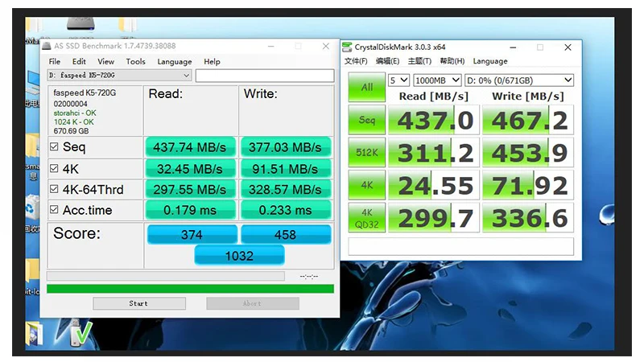The width and height of the screenshot is (644, 362).
Task: Uncheck the Seq test checkbox
Action: (54, 146)
